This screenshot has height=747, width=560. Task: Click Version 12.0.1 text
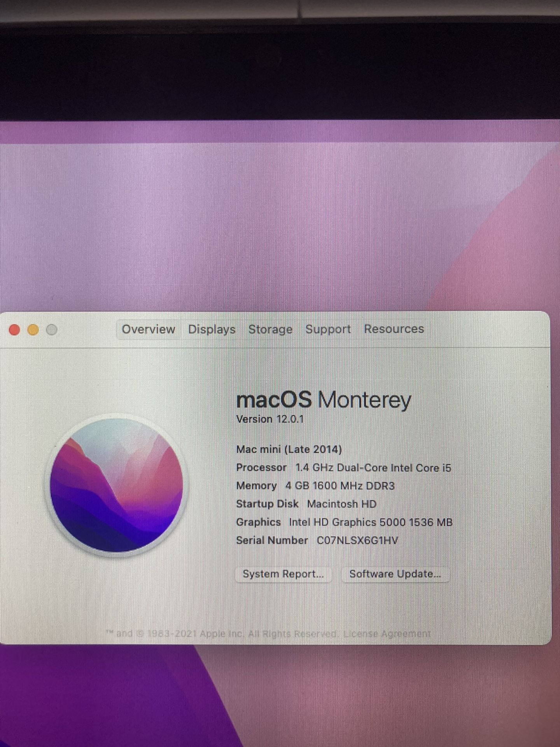point(269,419)
